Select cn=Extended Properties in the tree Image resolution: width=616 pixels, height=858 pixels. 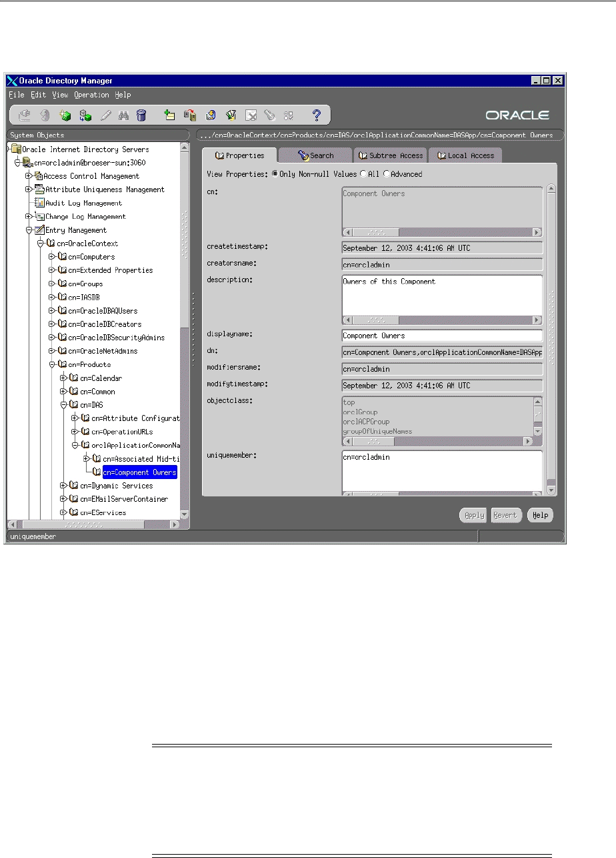[x=110, y=270]
